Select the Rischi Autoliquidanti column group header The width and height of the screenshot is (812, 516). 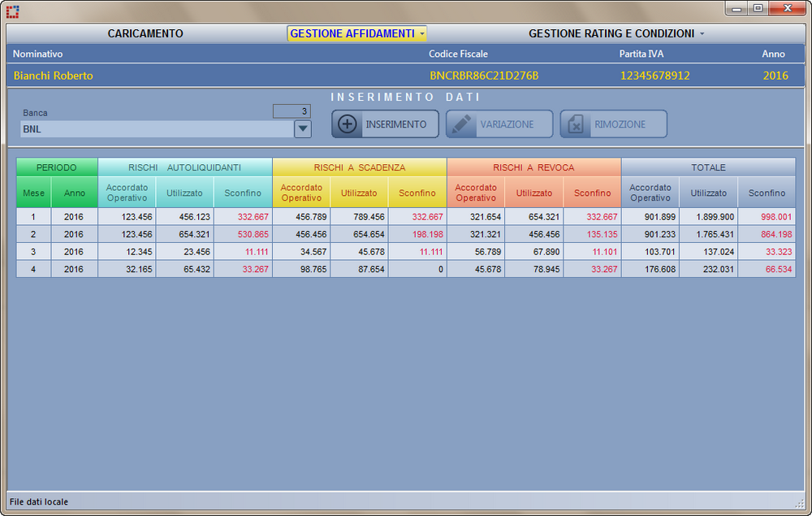[184, 167]
